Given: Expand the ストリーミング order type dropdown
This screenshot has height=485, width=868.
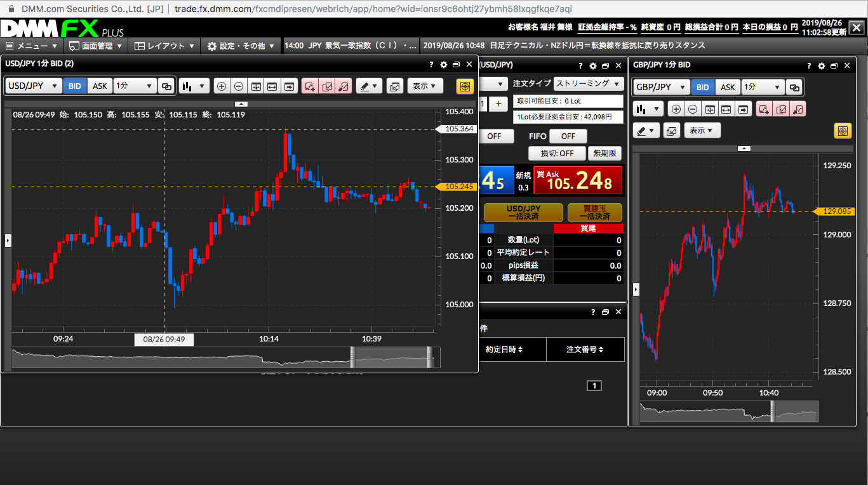Looking at the screenshot, I should point(588,84).
